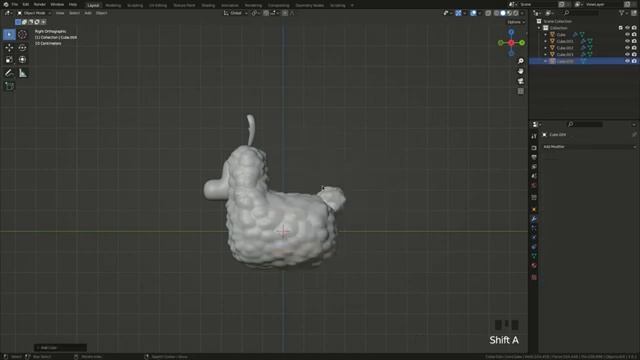This screenshot has height=360, width=640.
Task: Open the shading options dropdown arrow
Action: 522,13
